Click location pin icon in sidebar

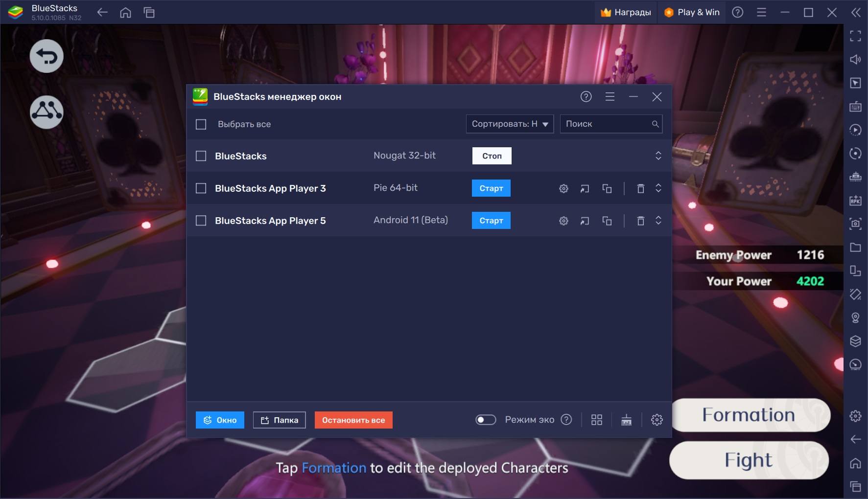pos(855,318)
